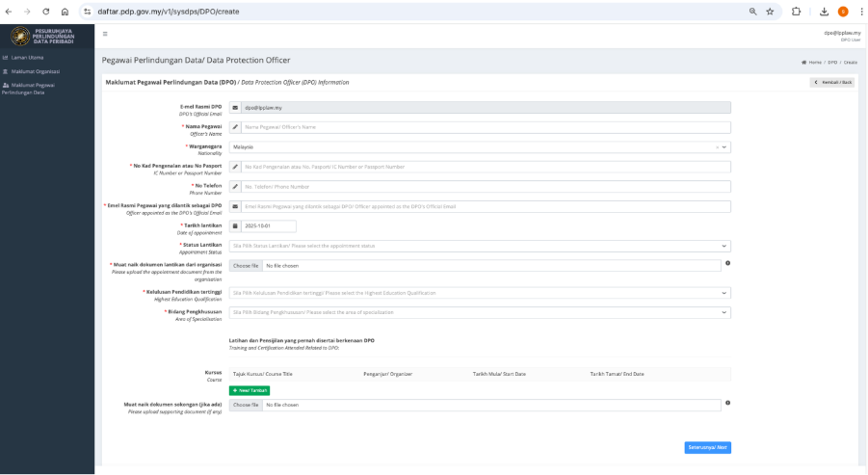The height and width of the screenshot is (475, 868).
Task: Click the browser zoom magnifier icon
Action: 751,12
